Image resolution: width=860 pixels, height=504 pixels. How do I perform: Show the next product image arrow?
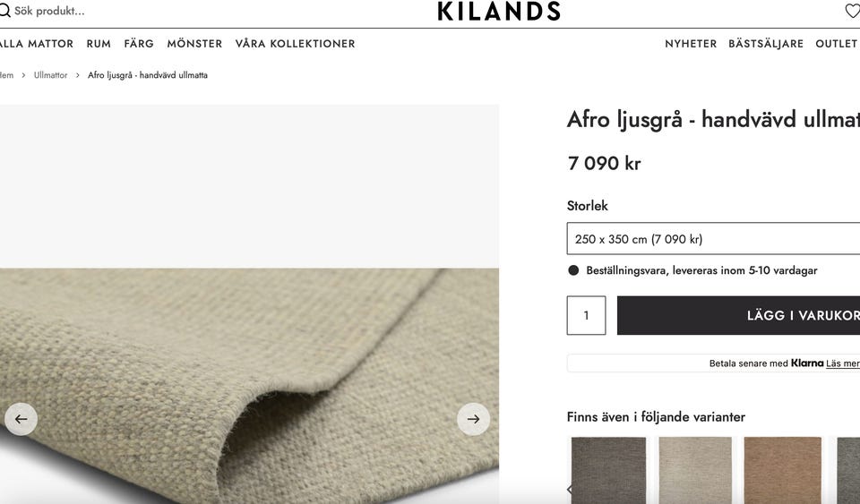pos(473,419)
